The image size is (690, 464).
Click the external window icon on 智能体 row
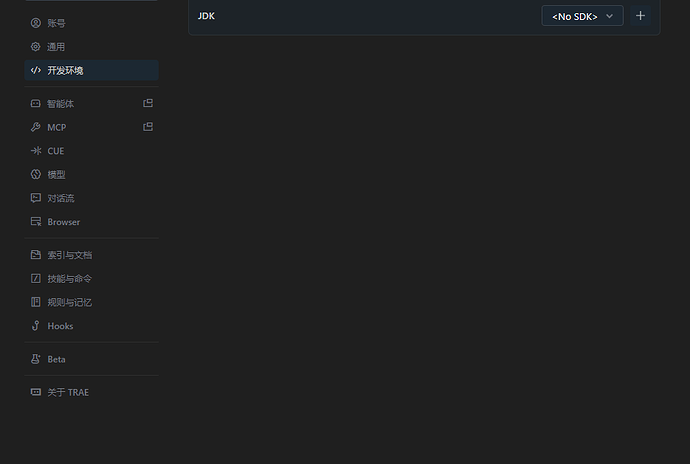(x=148, y=103)
